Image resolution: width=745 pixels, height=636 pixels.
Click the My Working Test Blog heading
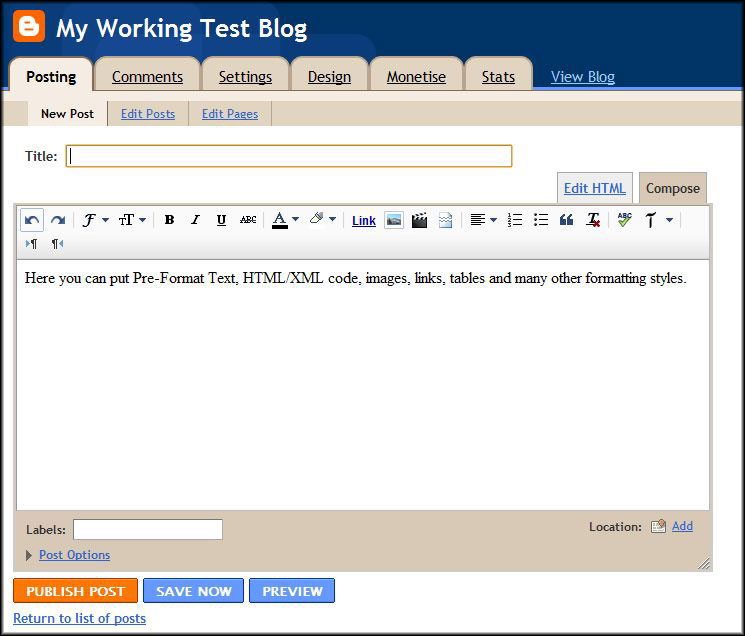[x=181, y=28]
